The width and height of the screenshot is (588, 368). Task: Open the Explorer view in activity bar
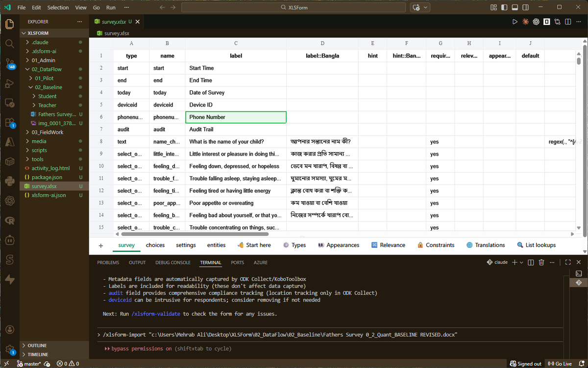coord(9,24)
